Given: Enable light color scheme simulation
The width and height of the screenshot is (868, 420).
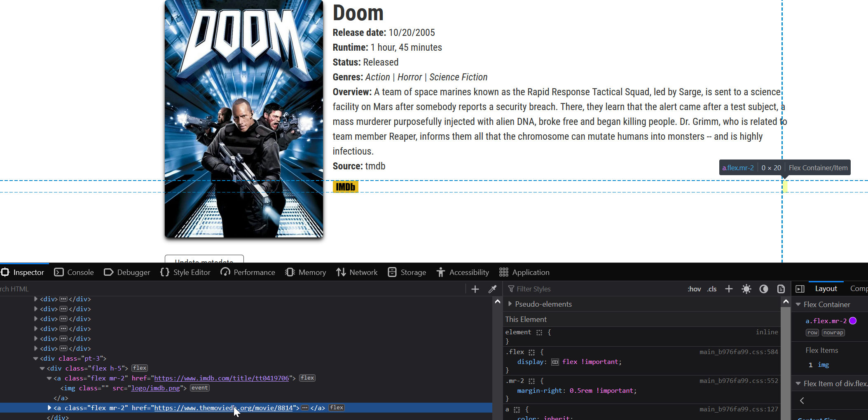Looking at the screenshot, I should 746,289.
